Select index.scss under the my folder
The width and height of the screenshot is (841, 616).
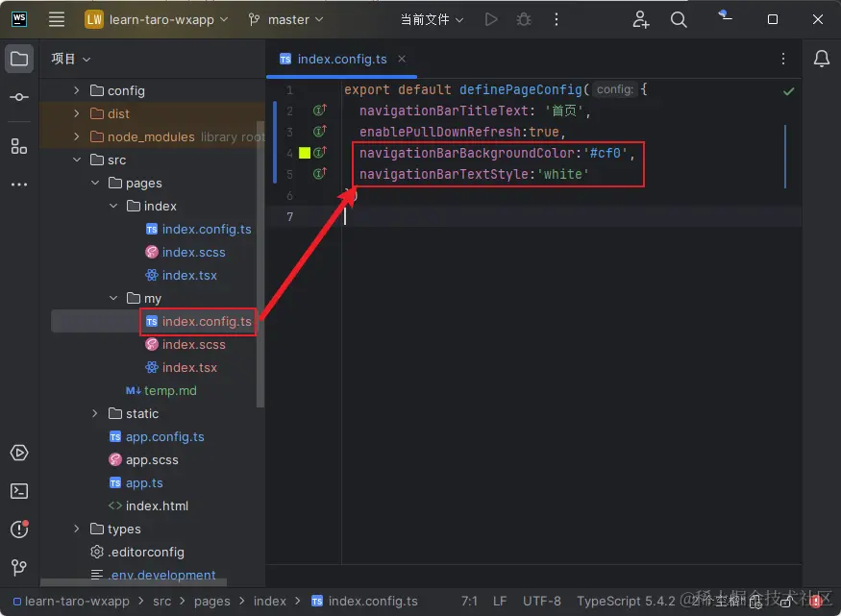(x=186, y=344)
